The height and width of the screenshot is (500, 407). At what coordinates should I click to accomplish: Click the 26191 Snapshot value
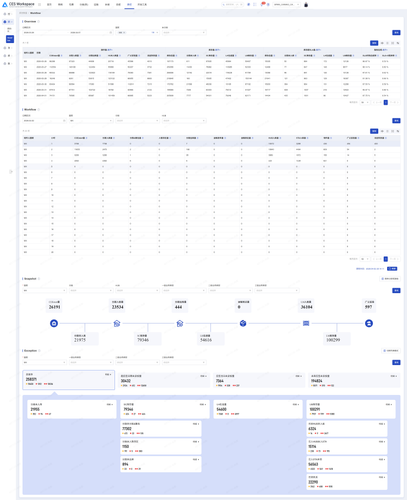(x=55, y=307)
